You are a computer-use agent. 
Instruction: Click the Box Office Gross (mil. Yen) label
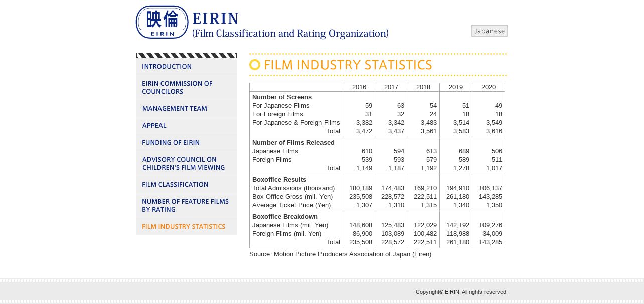pos(292,197)
